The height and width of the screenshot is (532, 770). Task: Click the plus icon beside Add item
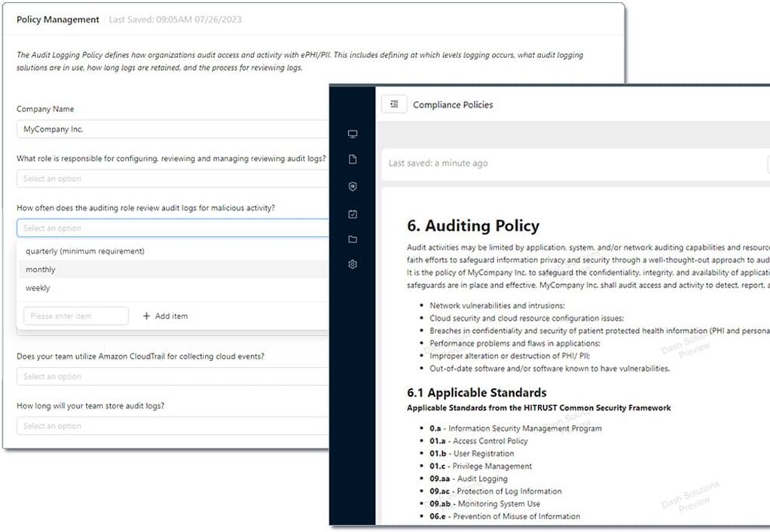(146, 316)
